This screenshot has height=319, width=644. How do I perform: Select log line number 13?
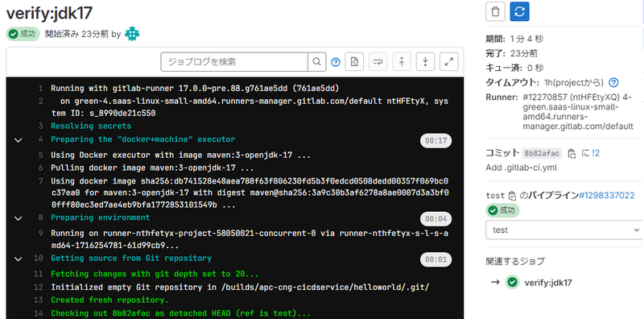38,300
